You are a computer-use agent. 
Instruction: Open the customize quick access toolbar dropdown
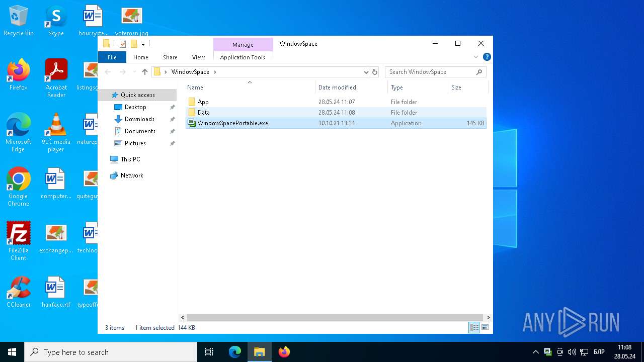pyautogui.click(x=143, y=44)
